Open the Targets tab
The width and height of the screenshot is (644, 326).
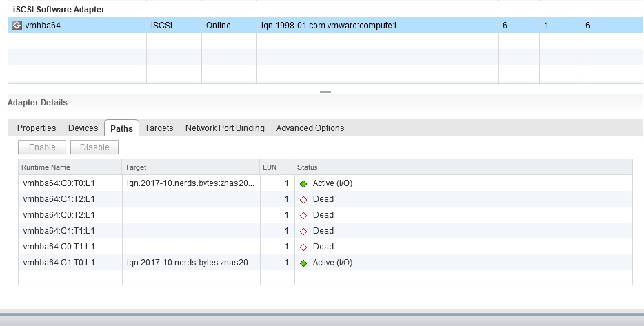pyautogui.click(x=159, y=128)
